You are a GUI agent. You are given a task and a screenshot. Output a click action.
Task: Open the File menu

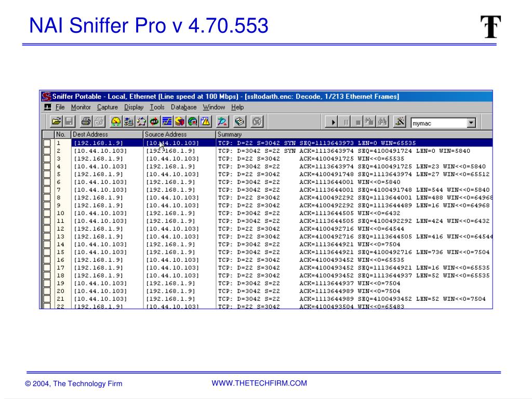tap(60, 107)
